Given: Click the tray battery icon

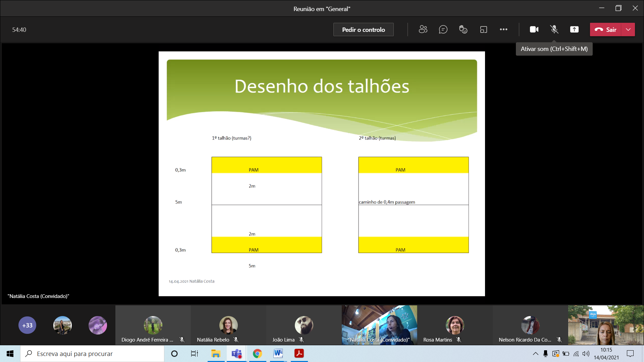Looking at the screenshot, I should point(566,354).
